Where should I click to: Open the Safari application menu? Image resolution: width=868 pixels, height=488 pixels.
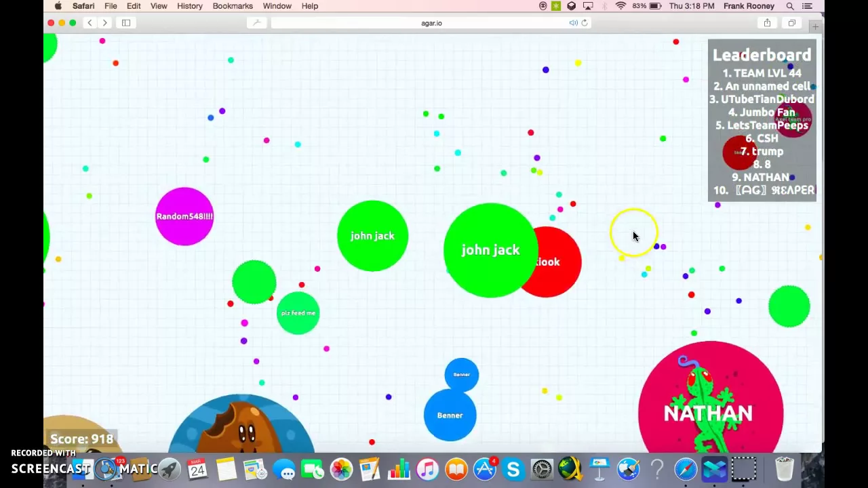(83, 6)
